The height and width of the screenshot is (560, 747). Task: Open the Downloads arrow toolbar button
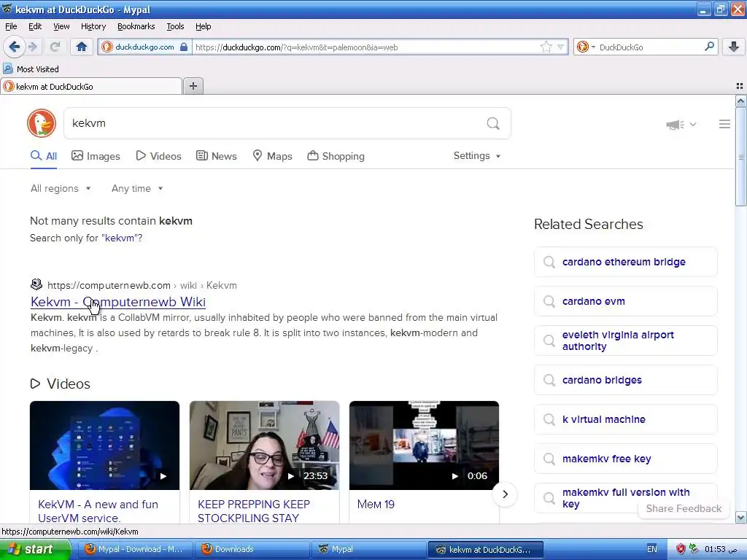pyautogui.click(x=734, y=47)
